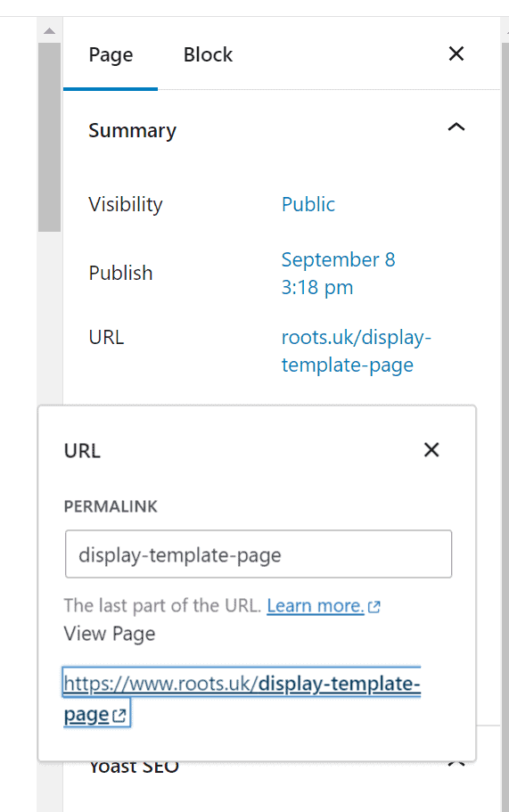509x812 pixels.
Task: Click the left gray scrollbar thumb
Action: coord(49,137)
